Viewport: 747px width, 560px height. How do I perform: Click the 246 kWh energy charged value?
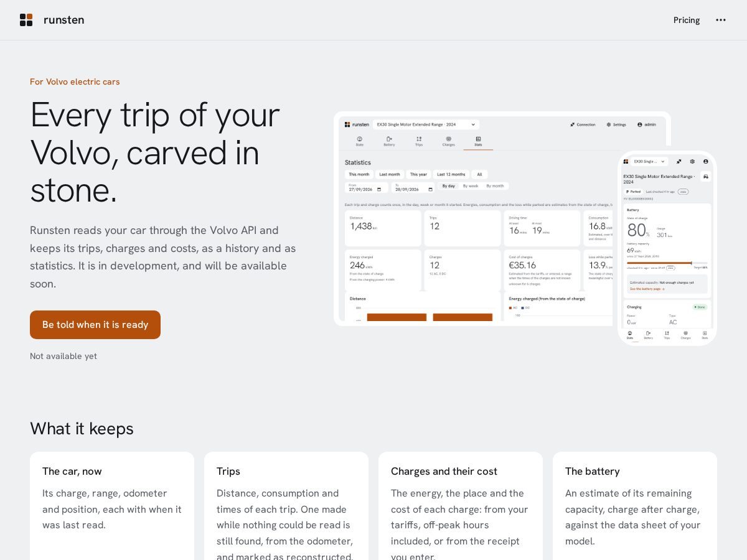[x=360, y=265]
